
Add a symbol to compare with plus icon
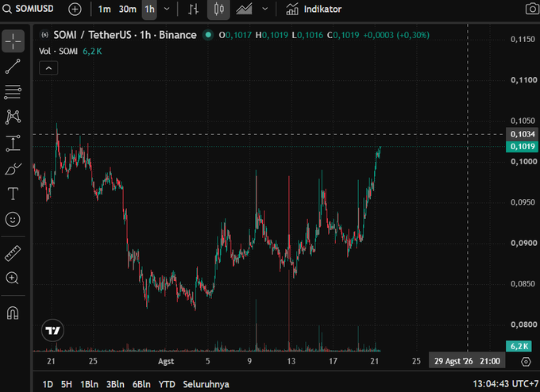click(x=75, y=9)
